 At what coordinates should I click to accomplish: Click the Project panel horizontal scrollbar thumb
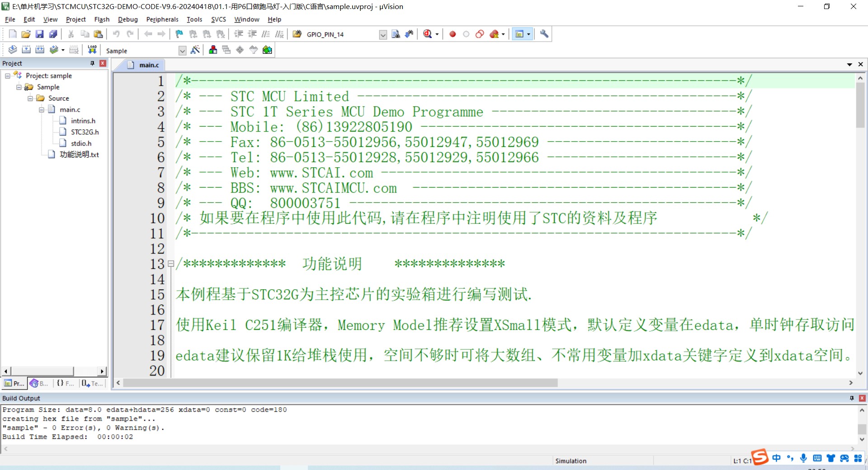[x=42, y=371]
